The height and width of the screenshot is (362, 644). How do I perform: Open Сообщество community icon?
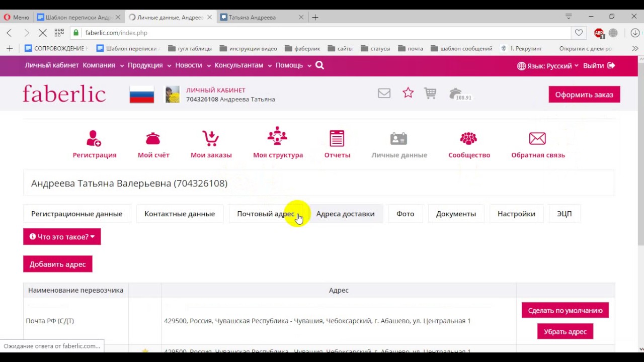[x=469, y=144]
